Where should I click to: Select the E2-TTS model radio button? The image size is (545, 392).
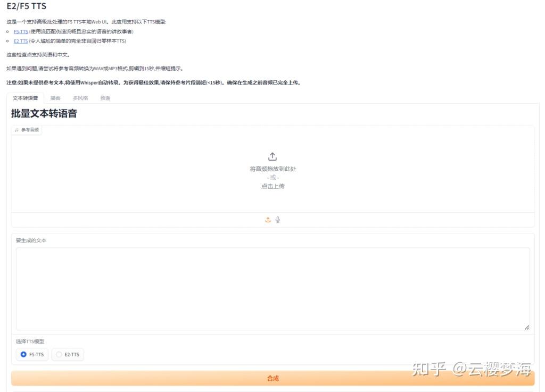tap(59, 354)
